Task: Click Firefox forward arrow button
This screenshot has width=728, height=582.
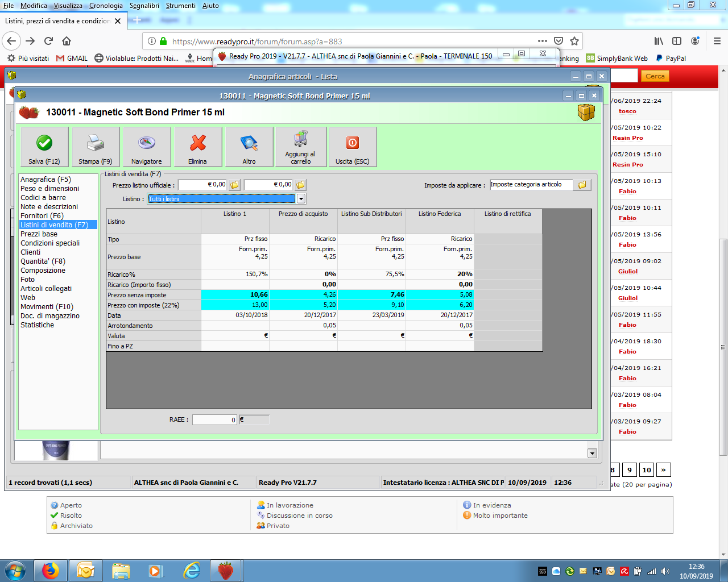Action: point(30,41)
